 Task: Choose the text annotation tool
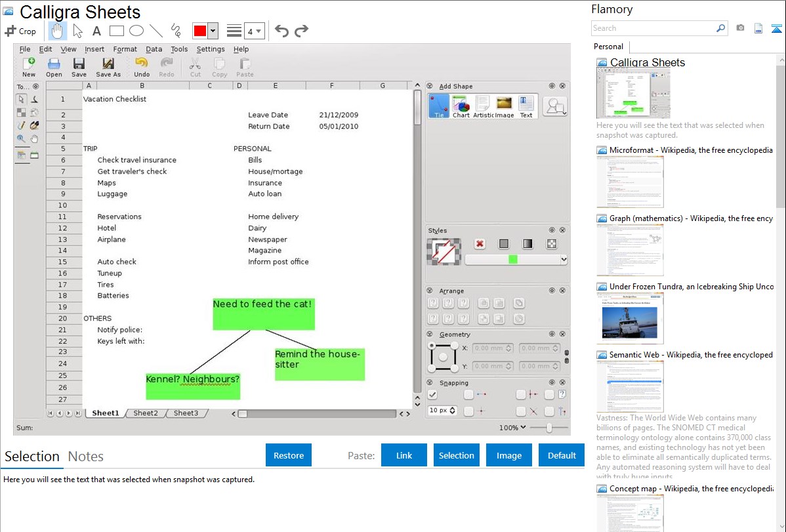coord(96,31)
